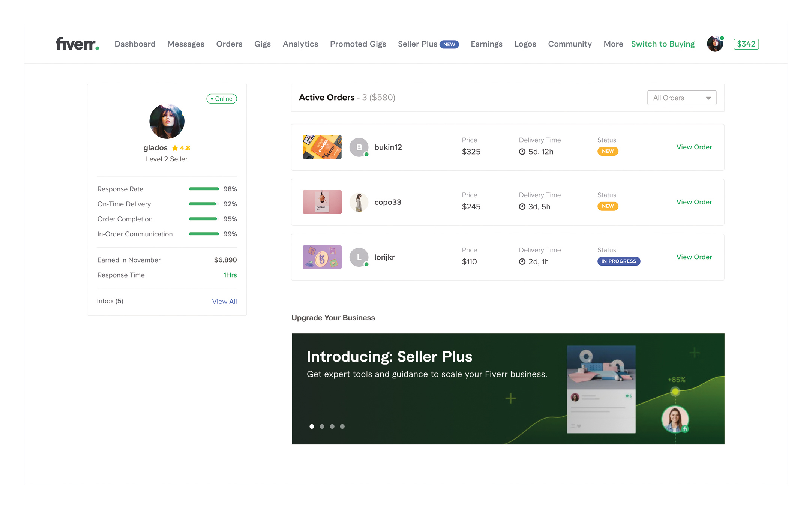The width and height of the screenshot is (812, 509).
Task: Select the second carousel dot
Action: [322, 426]
